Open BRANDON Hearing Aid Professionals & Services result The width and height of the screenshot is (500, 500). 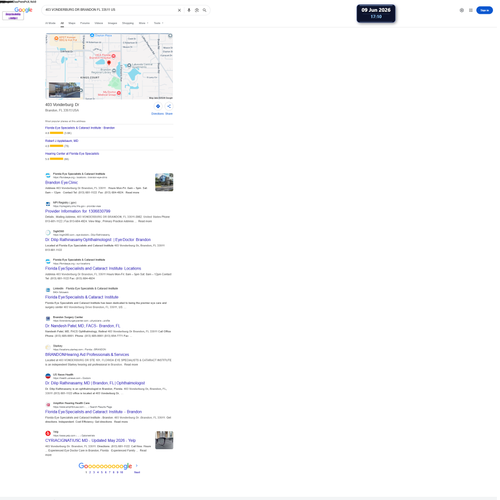coord(87,355)
